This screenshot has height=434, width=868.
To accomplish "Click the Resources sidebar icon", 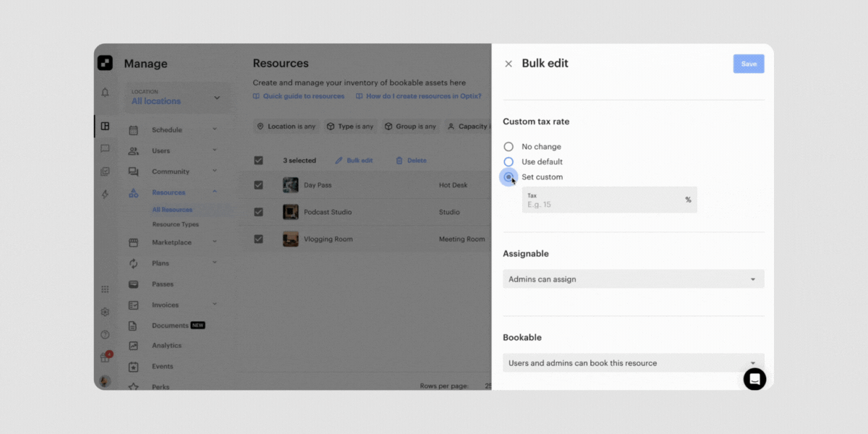I will [x=134, y=192].
